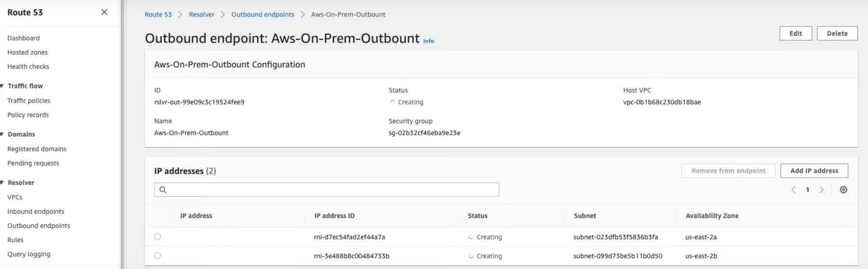
Task: Click rni-3e488b8c00484733b IP address ID
Action: 352,256
